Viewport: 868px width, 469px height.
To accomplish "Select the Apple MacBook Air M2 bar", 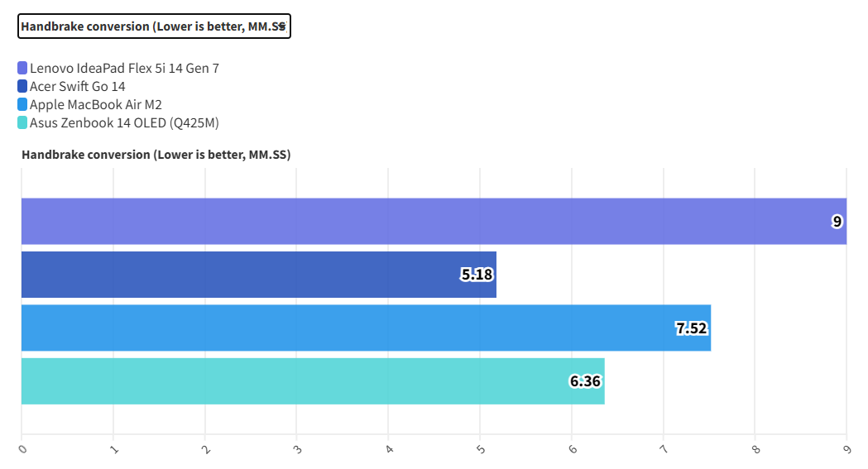I will 348,328.
